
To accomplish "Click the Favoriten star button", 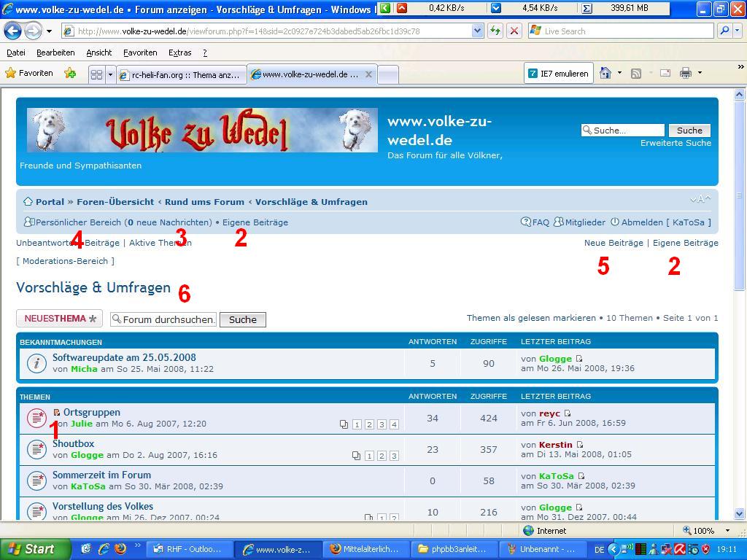I will click(x=29, y=73).
